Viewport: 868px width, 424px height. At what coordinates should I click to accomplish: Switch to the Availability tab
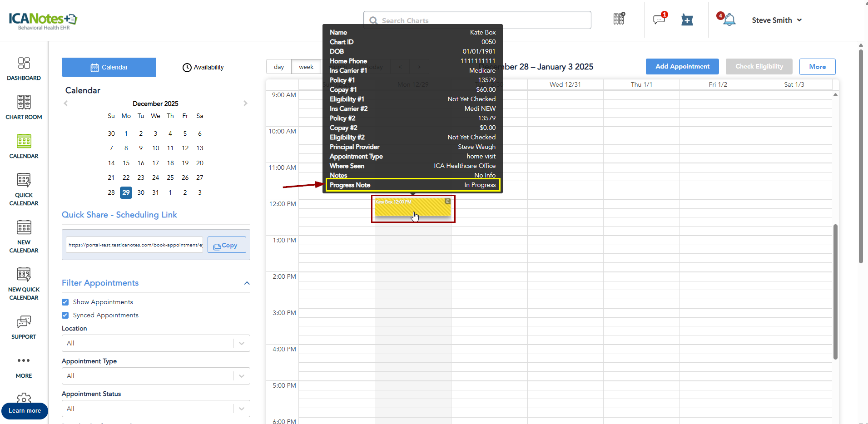click(x=203, y=67)
